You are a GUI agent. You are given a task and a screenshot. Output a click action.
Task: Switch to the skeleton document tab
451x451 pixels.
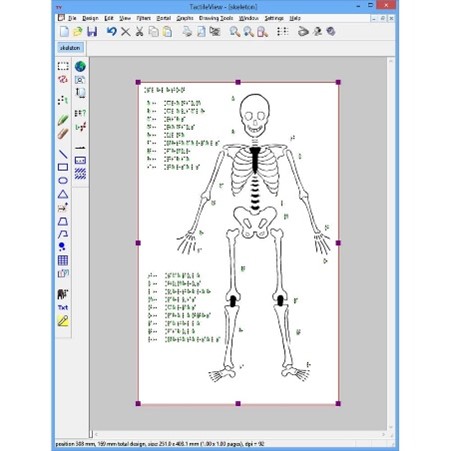(70, 48)
